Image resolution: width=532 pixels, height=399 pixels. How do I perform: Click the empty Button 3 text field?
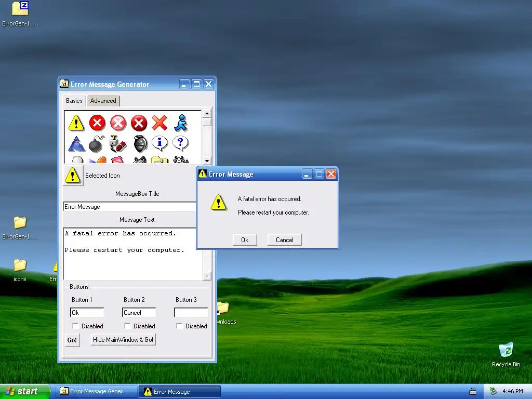coord(191,312)
